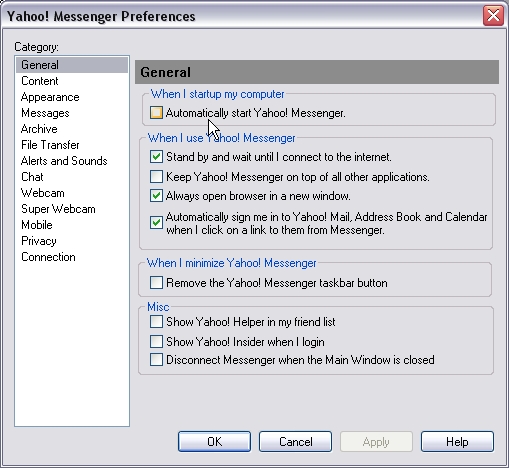
Task: Check Remove the Yahoo! Messenger taskbar button
Action: pos(156,283)
